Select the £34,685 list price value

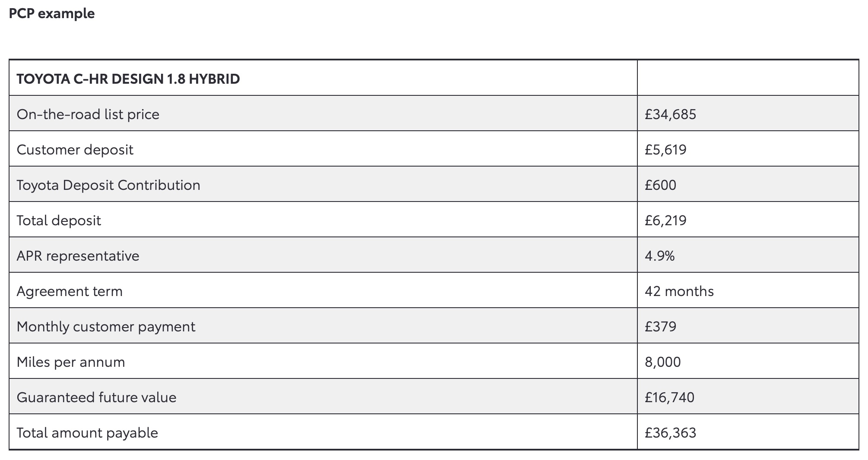point(670,114)
